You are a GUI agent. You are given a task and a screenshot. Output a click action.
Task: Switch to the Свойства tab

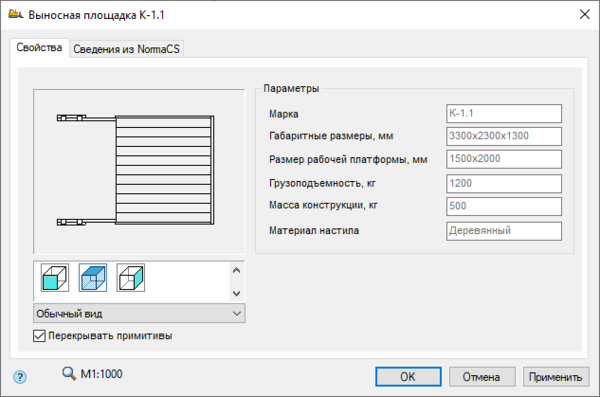click(39, 47)
